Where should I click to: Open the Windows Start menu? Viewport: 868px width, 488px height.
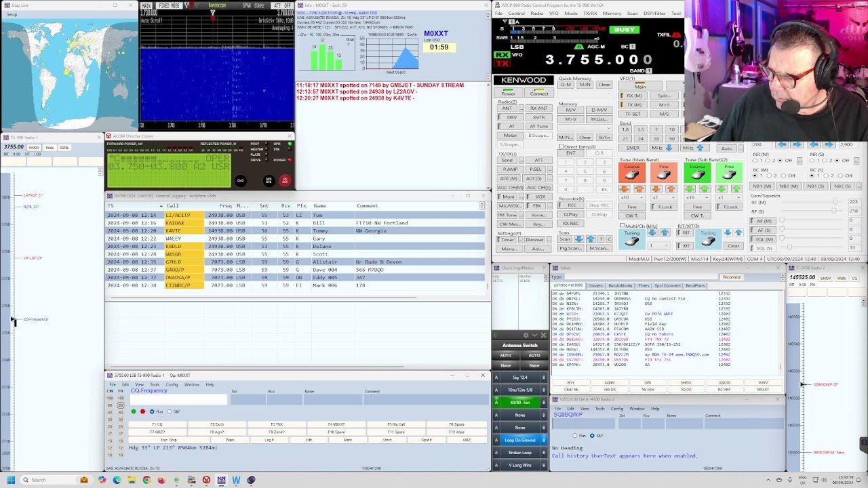click(10, 480)
